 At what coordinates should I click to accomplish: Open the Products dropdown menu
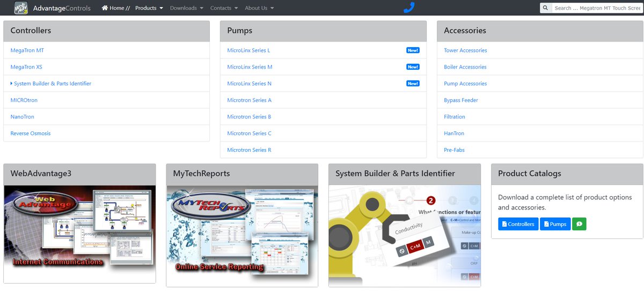tap(149, 8)
